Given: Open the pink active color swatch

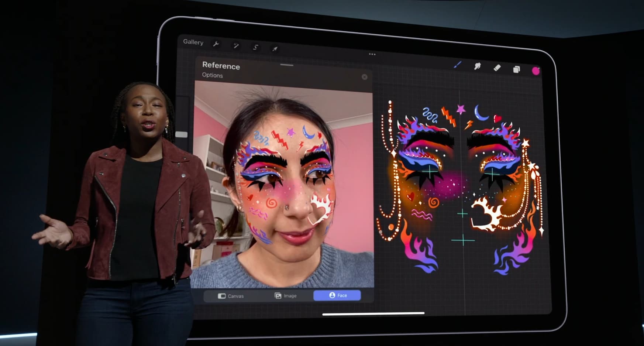Looking at the screenshot, I should (536, 71).
